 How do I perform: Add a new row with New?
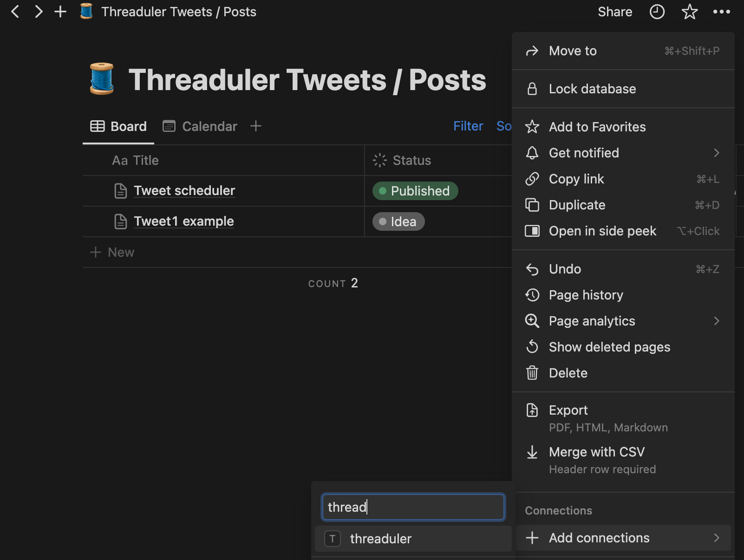(x=112, y=252)
